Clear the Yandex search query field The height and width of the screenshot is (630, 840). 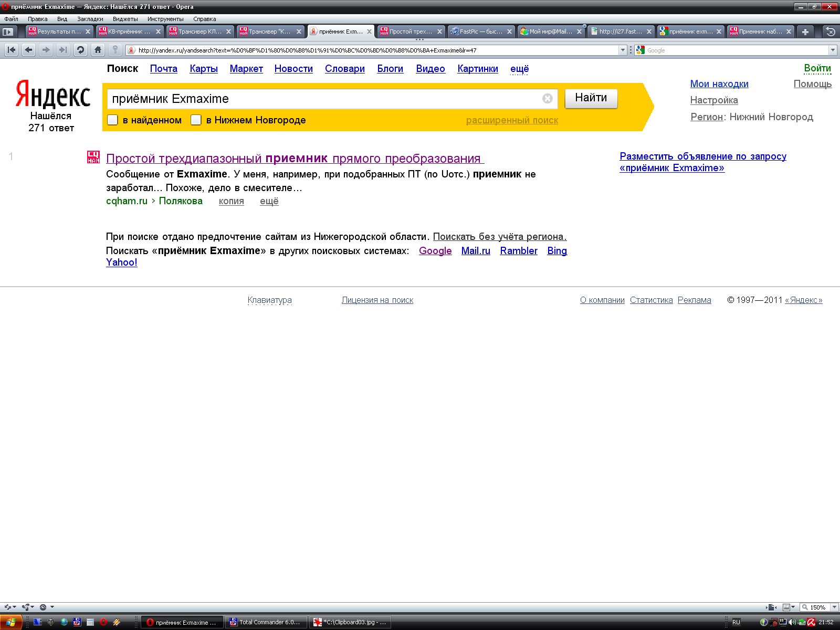click(x=547, y=99)
